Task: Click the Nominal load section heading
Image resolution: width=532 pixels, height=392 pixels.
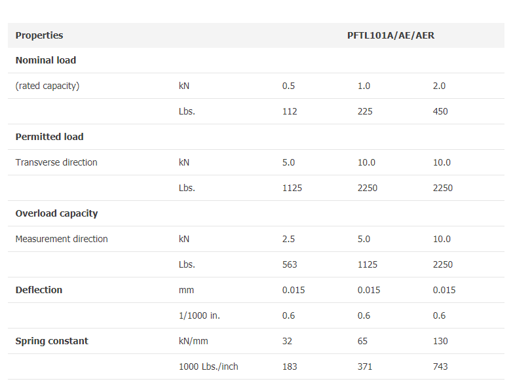Action: click(x=46, y=60)
